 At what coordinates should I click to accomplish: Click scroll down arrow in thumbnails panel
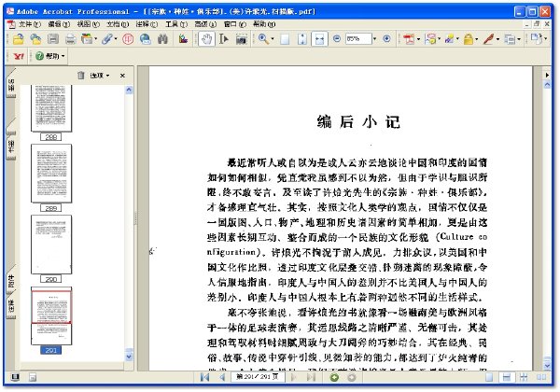[129, 357]
